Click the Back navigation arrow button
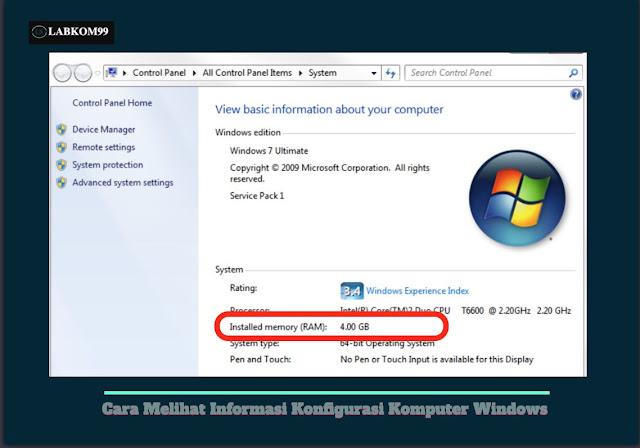 pos(62,73)
